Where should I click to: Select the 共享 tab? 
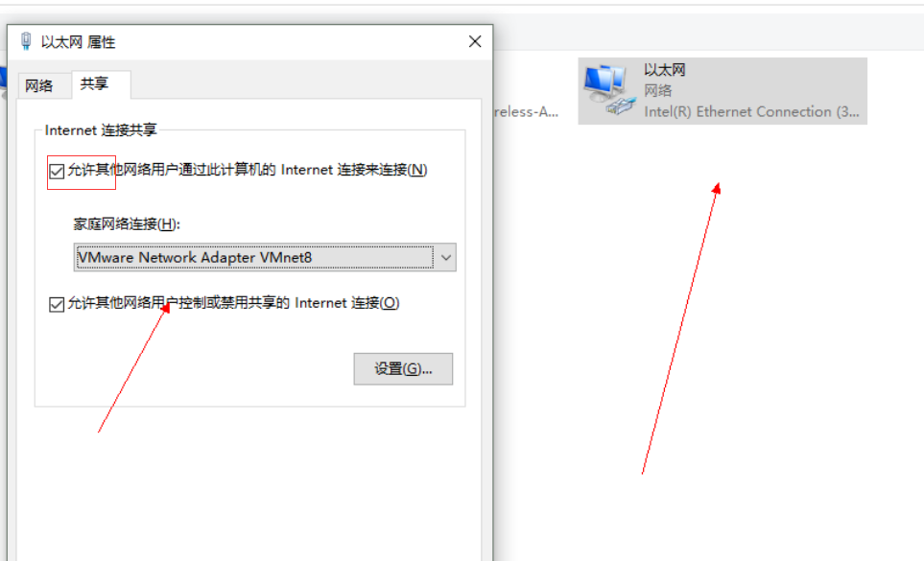(x=95, y=84)
